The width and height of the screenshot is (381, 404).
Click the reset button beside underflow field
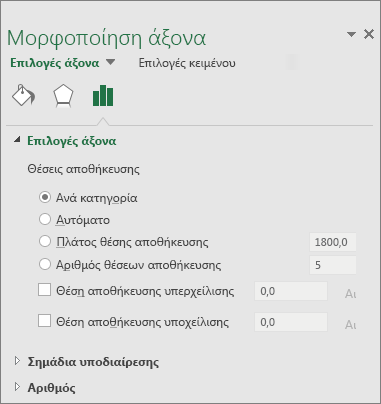[x=350, y=324]
